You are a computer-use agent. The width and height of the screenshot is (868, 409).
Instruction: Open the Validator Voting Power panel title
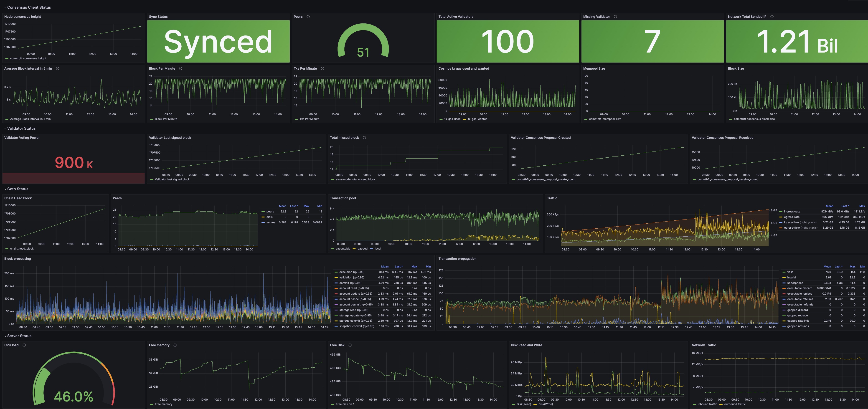[22, 137]
